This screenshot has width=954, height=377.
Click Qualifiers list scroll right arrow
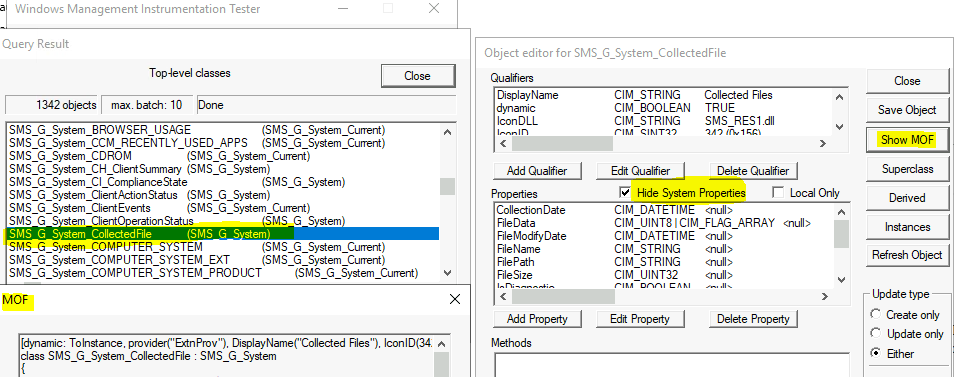822,144
